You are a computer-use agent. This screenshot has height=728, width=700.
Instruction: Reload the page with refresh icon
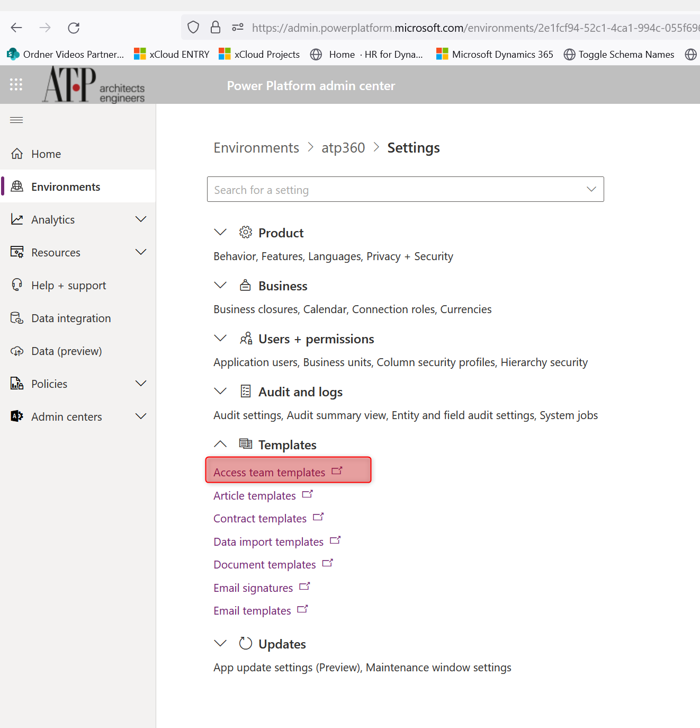(x=74, y=28)
